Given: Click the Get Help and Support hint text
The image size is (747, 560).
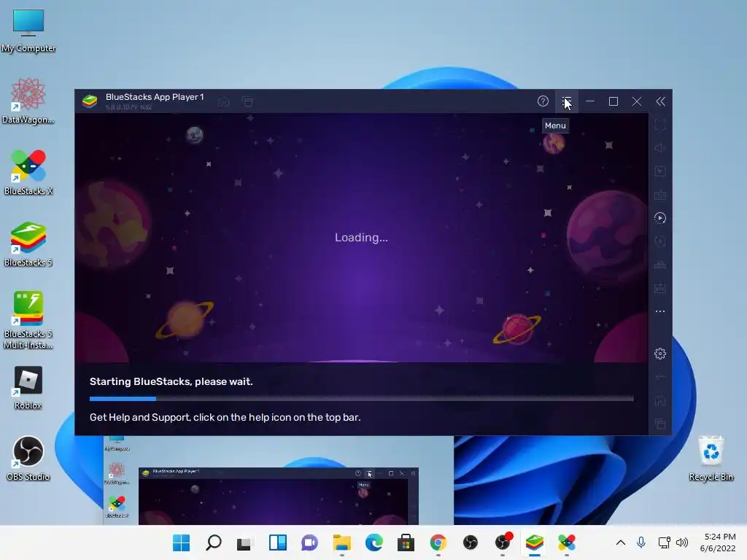Looking at the screenshot, I should click(x=225, y=417).
